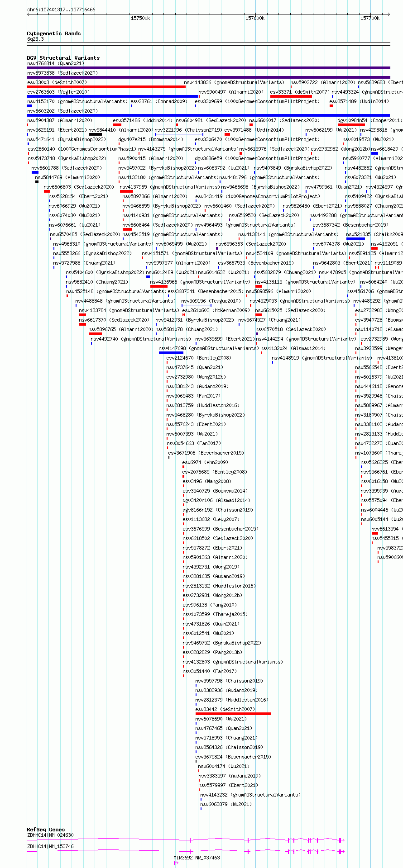Click the red bar under nsv6606803 (Sedlazeck2020)

point(47,191)
